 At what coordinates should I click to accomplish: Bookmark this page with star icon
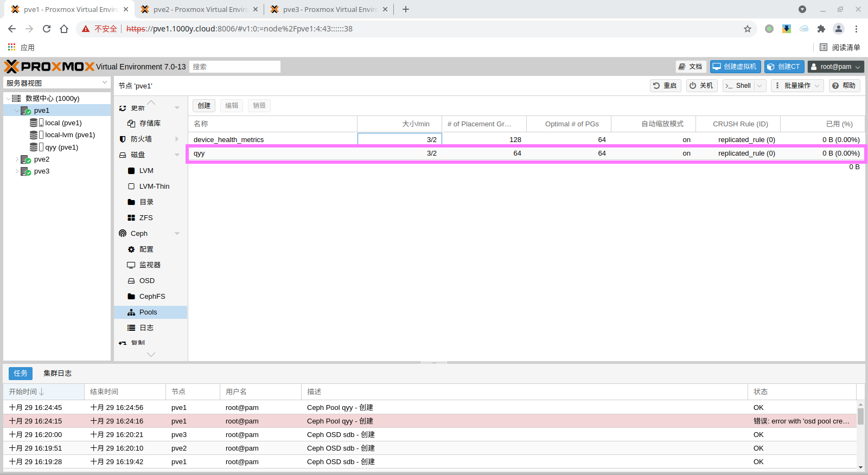pyautogui.click(x=748, y=29)
